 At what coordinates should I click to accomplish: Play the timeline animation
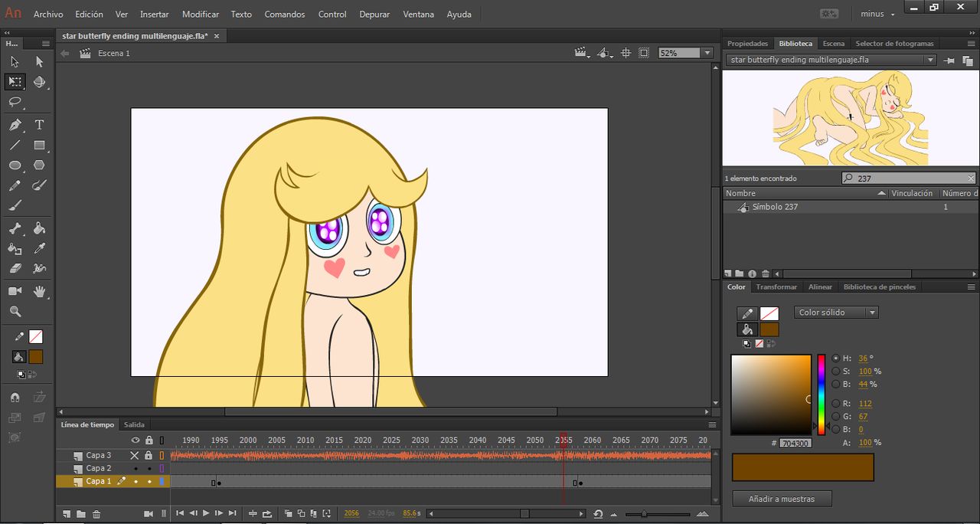pos(205,513)
